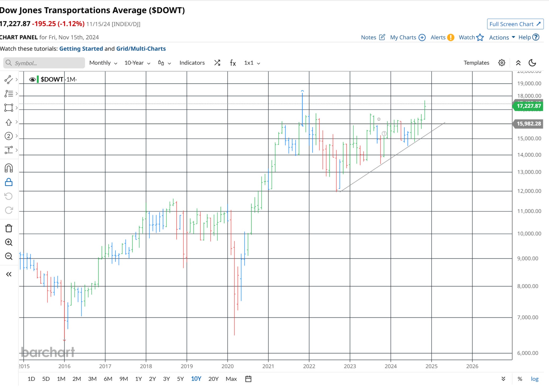The width and height of the screenshot is (549, 392).
Task: Toggle $DOWT series visibility eye
Action: tap(32, 80)
